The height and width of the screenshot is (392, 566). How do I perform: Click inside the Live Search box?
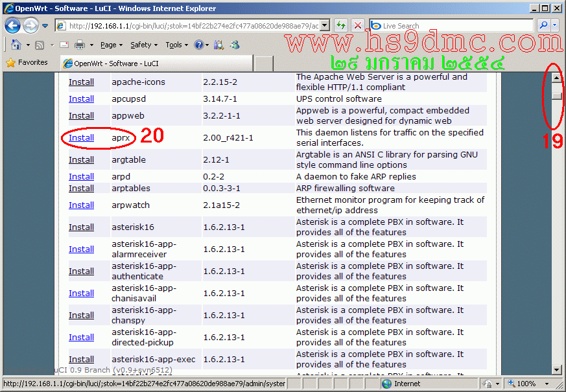click(451, 26)
